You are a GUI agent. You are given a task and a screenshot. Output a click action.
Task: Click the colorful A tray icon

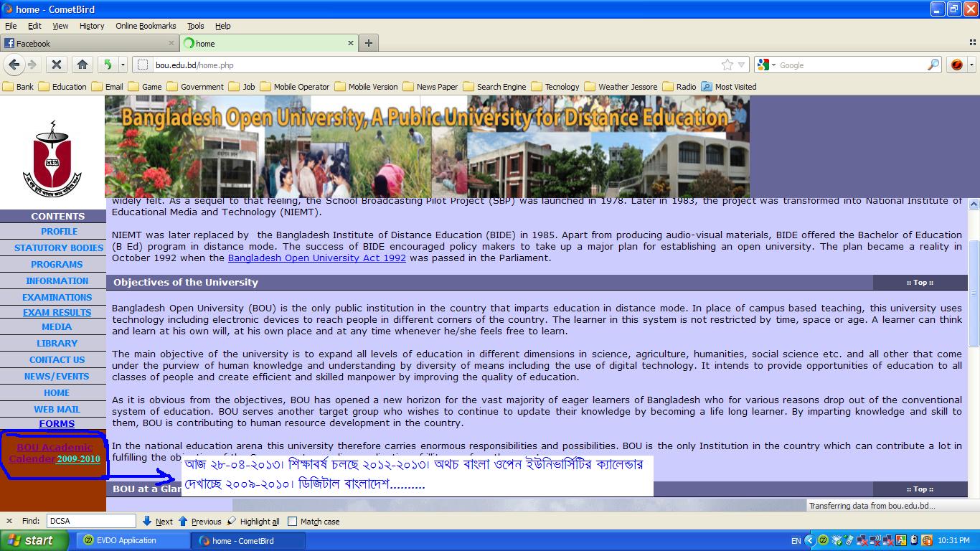coord(901,540)
